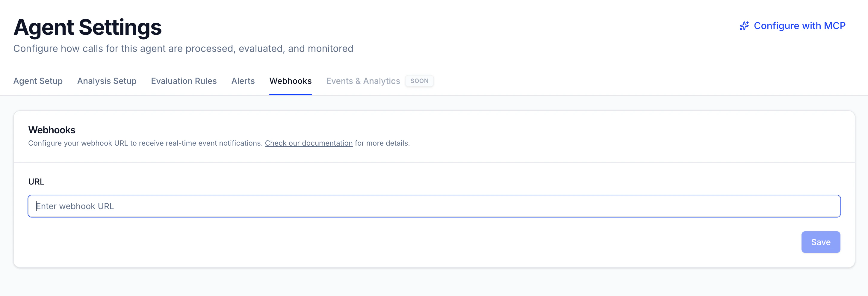Click the Webhooks section heading
This screenshot has height=296, width=868.
pyautogui.click(x=52, y=130)
